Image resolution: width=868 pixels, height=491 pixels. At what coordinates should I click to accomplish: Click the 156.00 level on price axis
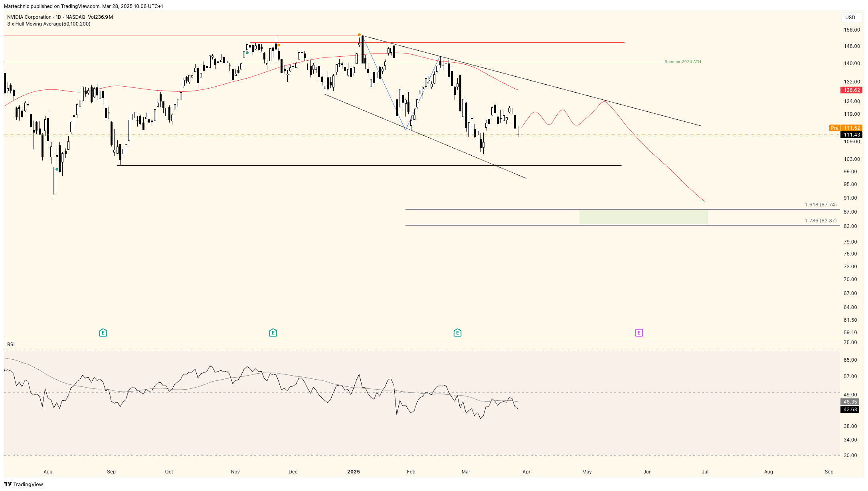(x=852, y=30)
